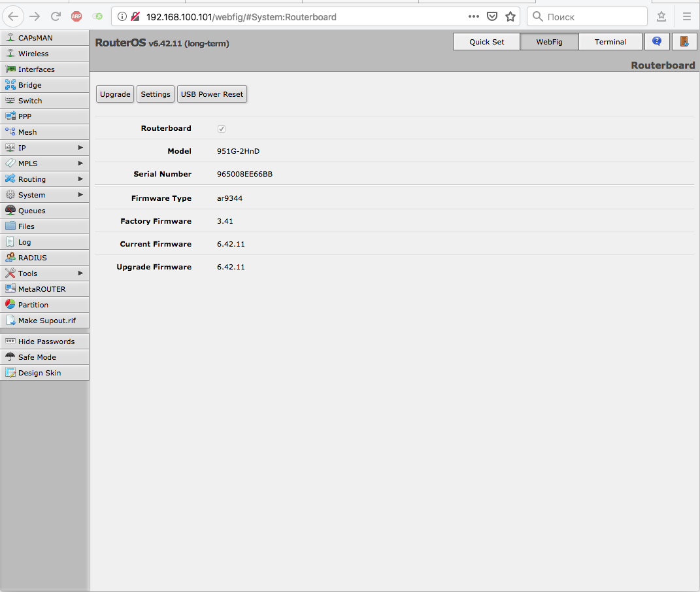This screenshot has width=700, height=592.
Task: Open the PPP sidebar icon
Action: (10, 116)
